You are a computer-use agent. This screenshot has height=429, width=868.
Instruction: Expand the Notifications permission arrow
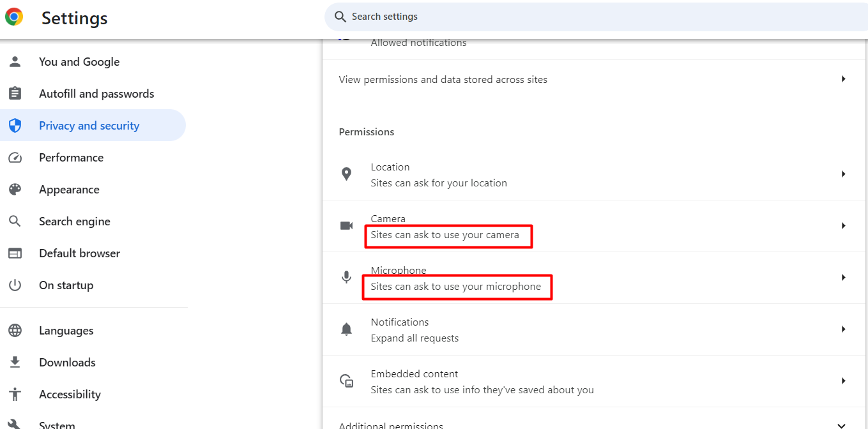coord(843,329)
